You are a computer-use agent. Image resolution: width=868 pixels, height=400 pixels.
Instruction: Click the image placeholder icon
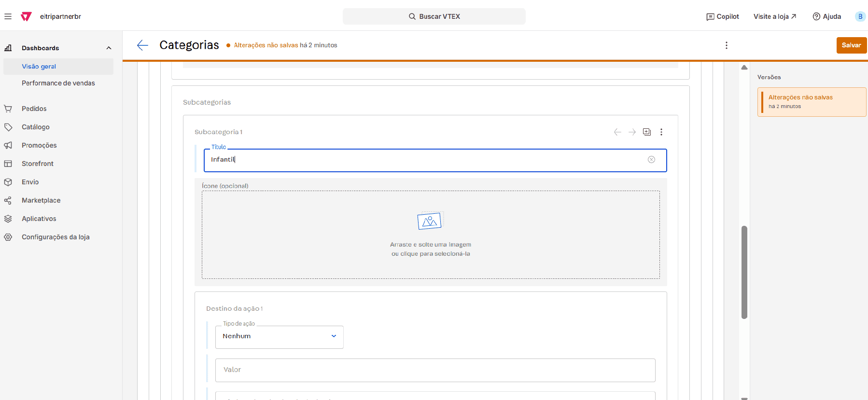pos(430,221)
